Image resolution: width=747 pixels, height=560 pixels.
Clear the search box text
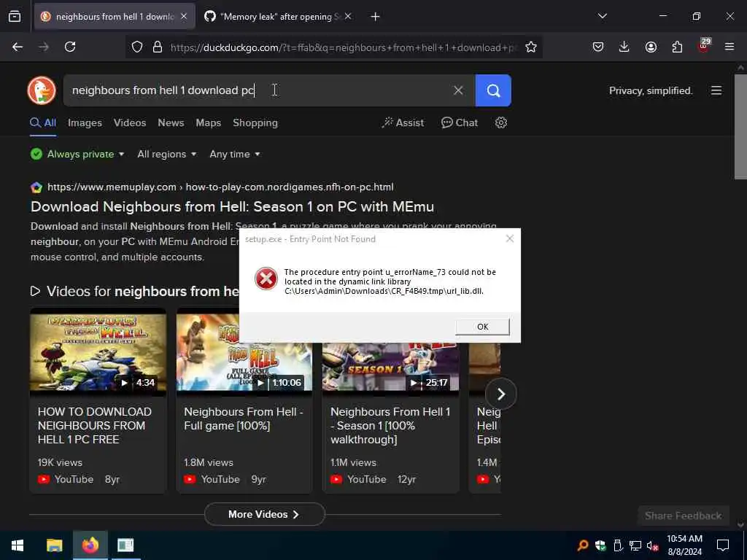point(458,90)
